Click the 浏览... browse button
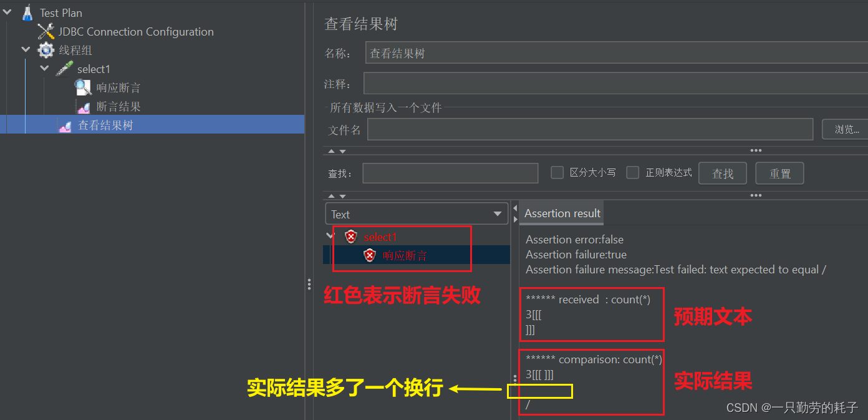Screen dimensions: 868x420 (x=846, y=129)
